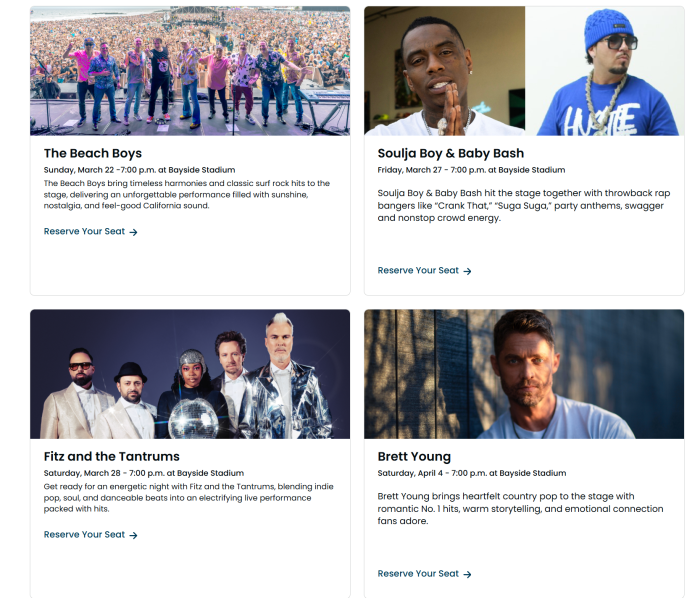700x598 pixels.
Task: Select the Brett Young event title
Action: [414, 457]
